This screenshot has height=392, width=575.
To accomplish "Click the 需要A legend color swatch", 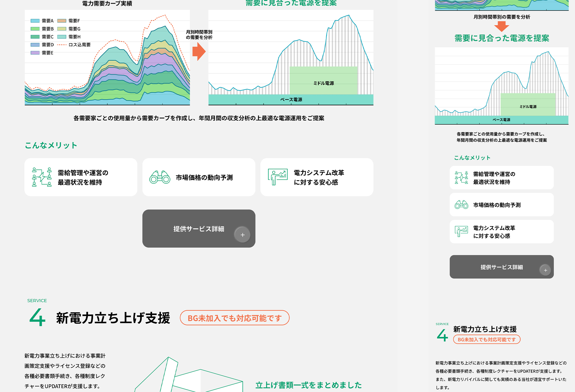I will coord(35,21).
